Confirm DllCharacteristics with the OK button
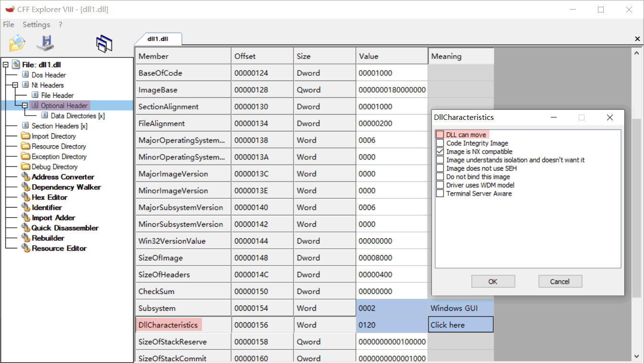 click(x=493, y=281)
